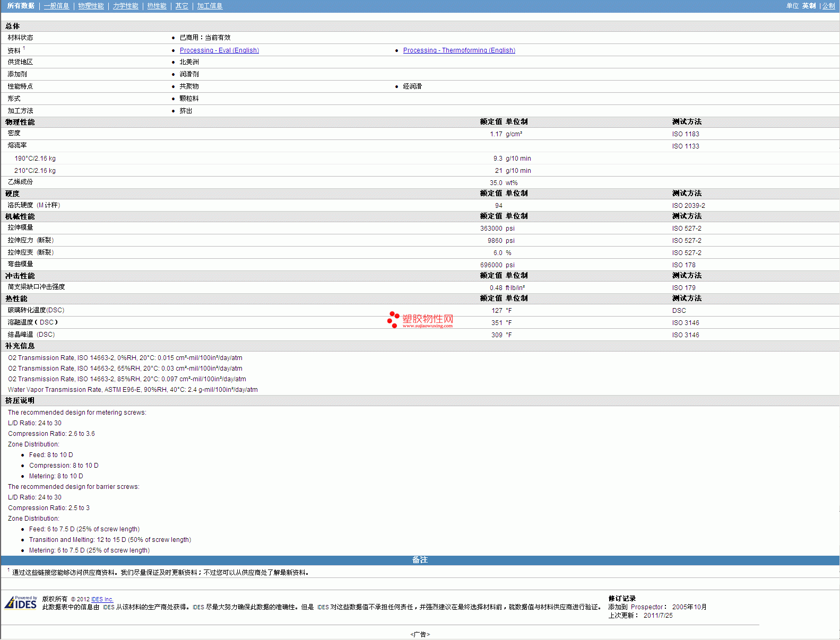Click the Prospector link in revision history
The width and height of the screenshot is (840, 640).
(647, 607)
